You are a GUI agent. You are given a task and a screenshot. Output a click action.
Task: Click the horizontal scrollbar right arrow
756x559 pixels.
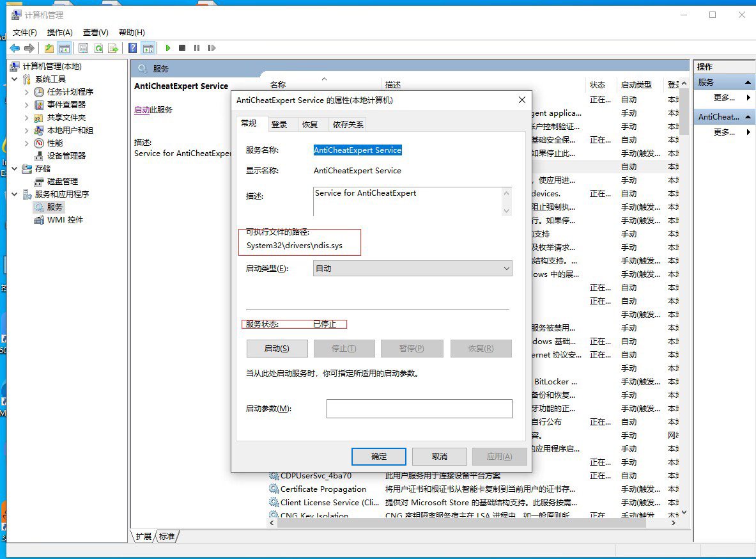(x=674, y=523)
